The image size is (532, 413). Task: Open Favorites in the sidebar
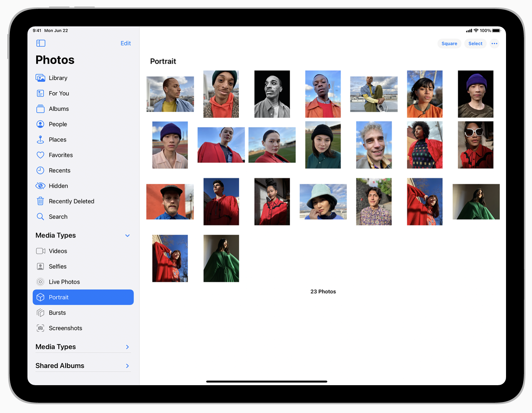(x=83, y=155)
